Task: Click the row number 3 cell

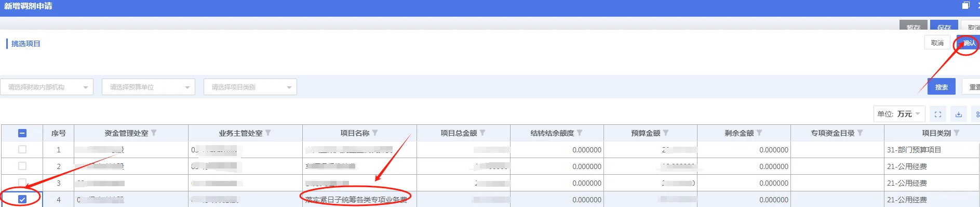Action: point(59,183)
